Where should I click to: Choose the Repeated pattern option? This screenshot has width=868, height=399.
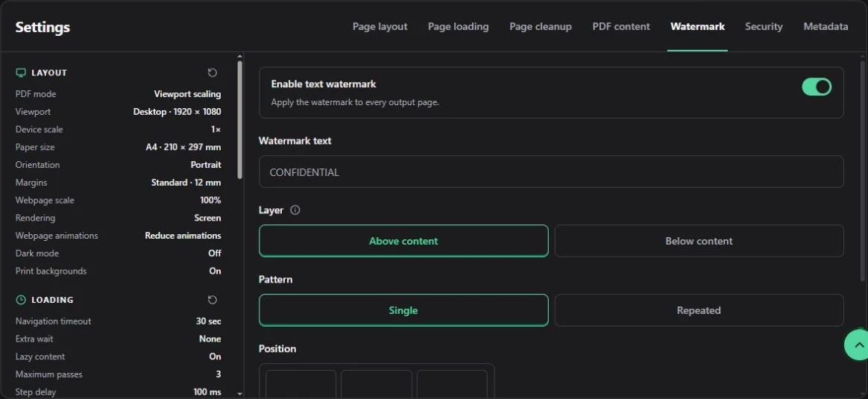click(699, 310)
